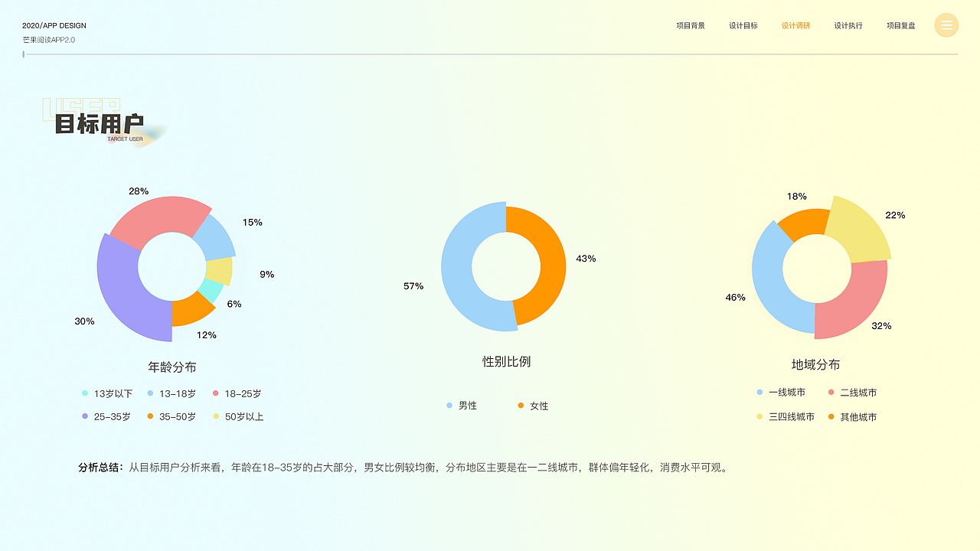Open the hamburger menu in the top corner

[946, 24]
